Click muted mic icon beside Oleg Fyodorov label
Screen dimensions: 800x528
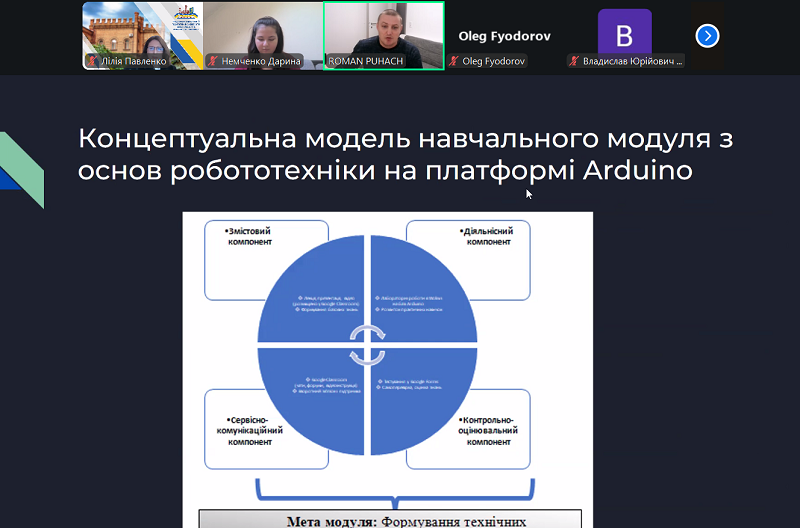tap(454, 61)
